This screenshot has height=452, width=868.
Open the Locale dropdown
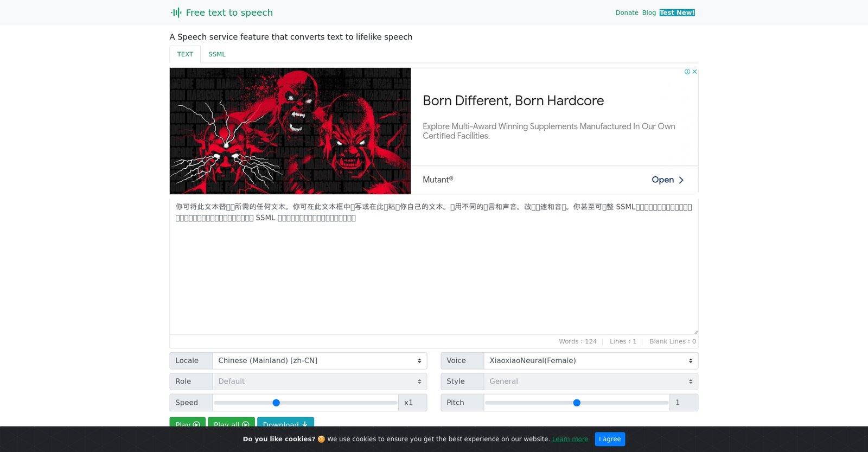(x=320, y=361)
